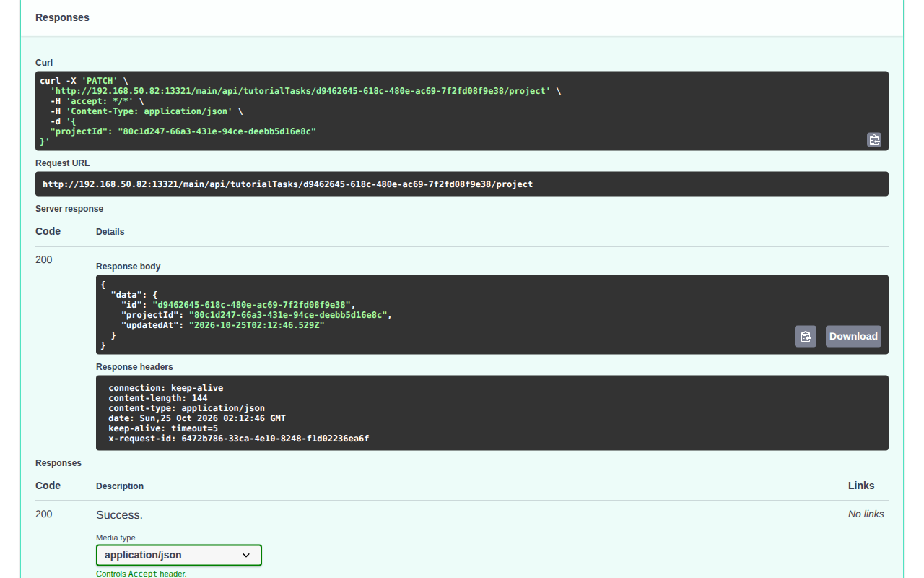
Task: Select the 'connection: keep-alive' header line
Action: [x=166, y=388]
